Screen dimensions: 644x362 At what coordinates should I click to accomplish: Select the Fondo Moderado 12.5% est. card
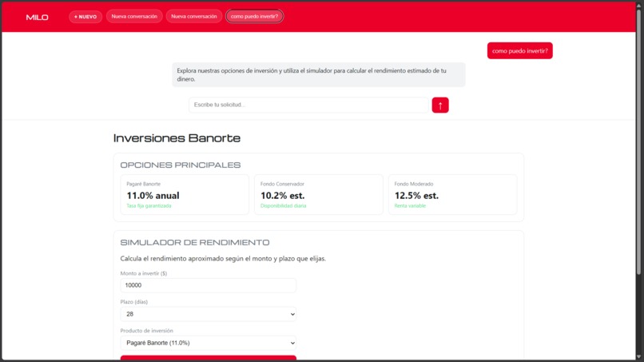(452, 194)
